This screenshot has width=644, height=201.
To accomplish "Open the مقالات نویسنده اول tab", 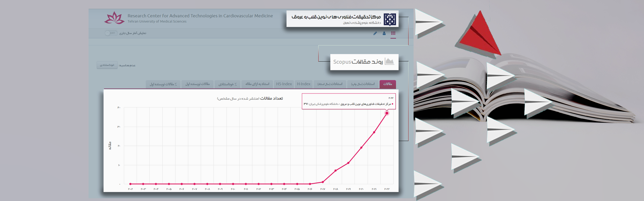I will point(198,84).
